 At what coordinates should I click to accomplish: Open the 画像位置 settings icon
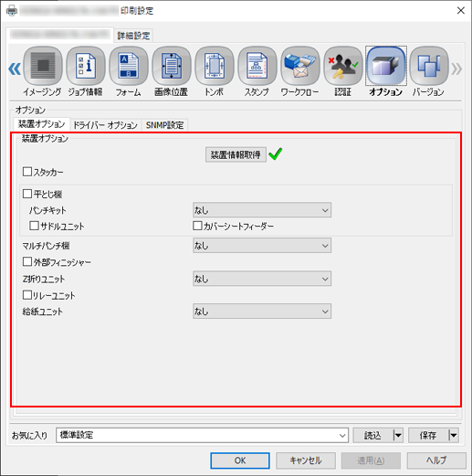tap(172, 66)
